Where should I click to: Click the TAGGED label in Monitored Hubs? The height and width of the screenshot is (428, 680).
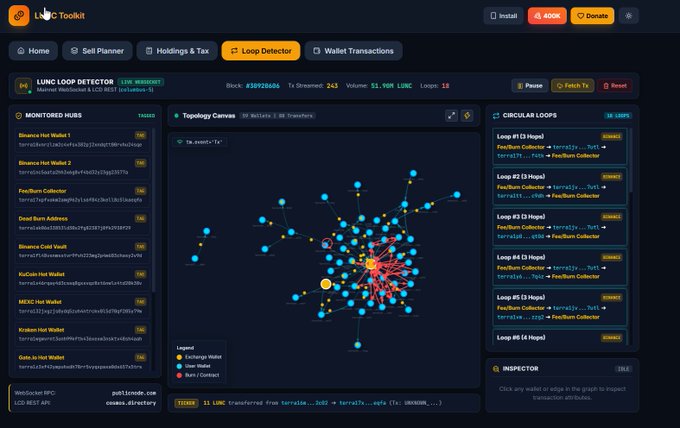click(x=146, y=116)
